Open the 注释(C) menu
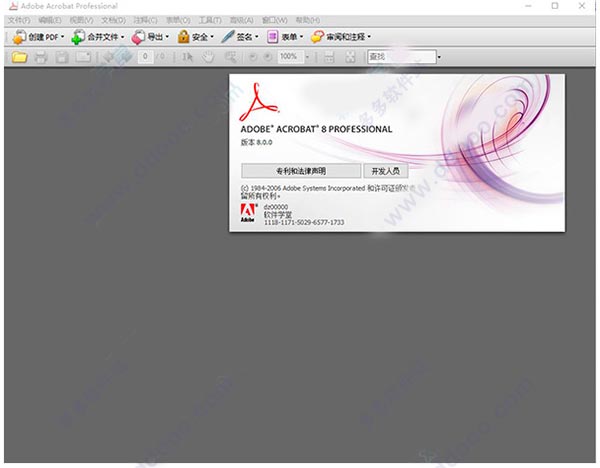600x468 pixels. [145, 20]
